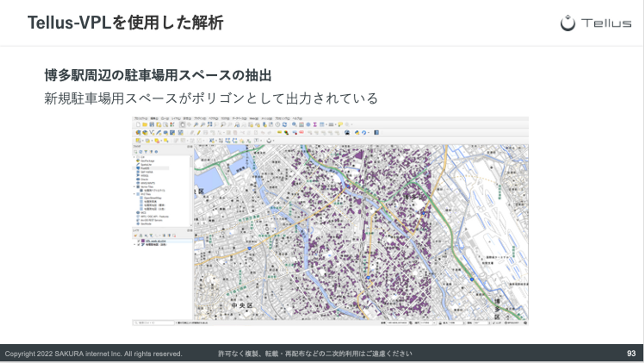
Task: Open the 編集 menu
Action: pyautogui.click(x=155, y=119)
